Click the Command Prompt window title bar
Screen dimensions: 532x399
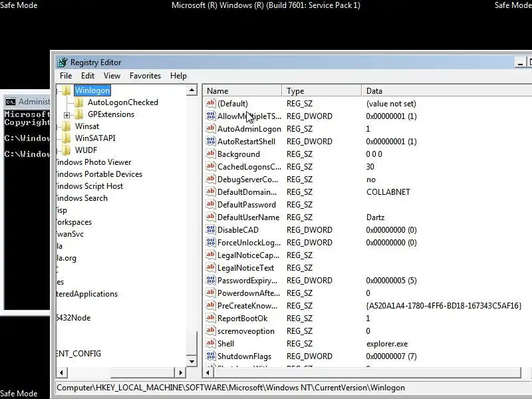27,102
